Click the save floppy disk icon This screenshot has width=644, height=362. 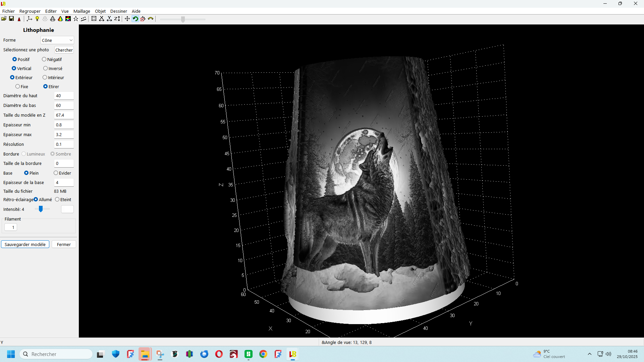11,19
